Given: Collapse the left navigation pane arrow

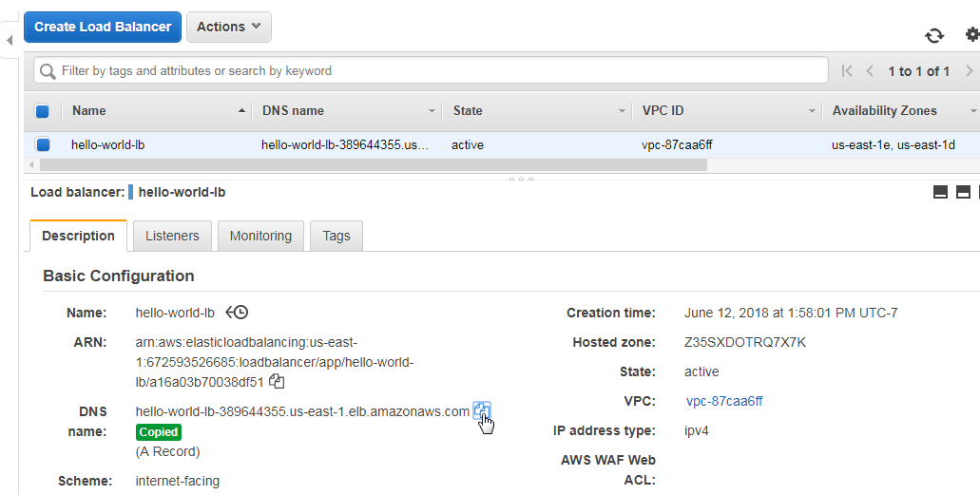Looking at the screenshot, I should click(10, 41).
